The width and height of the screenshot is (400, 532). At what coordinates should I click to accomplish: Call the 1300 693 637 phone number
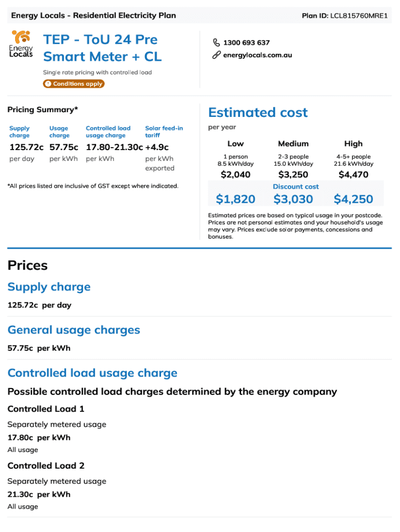point(246,43)
